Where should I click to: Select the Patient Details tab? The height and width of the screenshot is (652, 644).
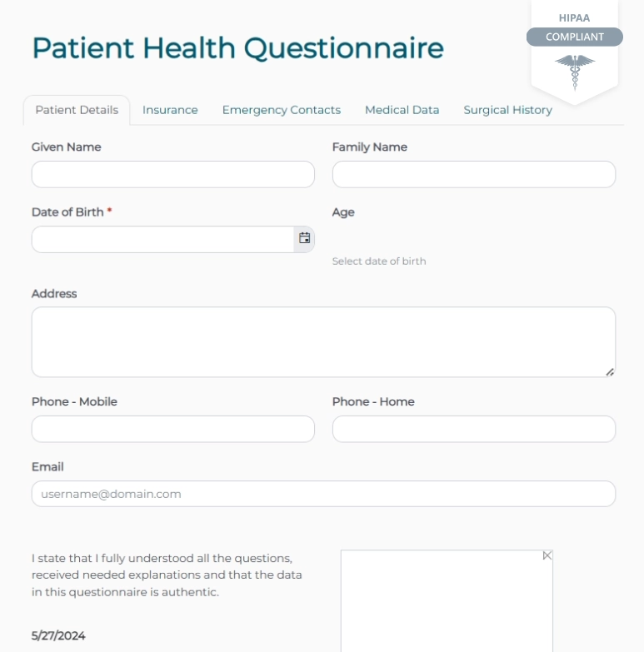coord(77,110)
